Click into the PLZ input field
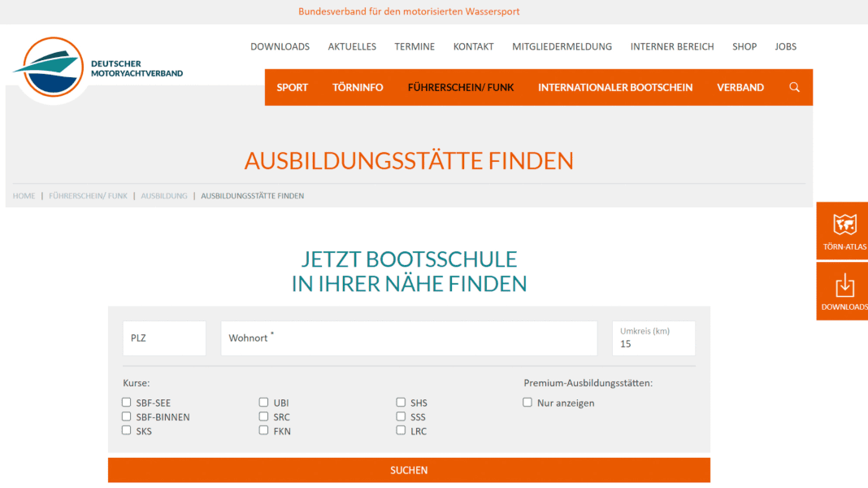Image resolution: width=868 pixels, height=488 pixels. click(163, 338)
